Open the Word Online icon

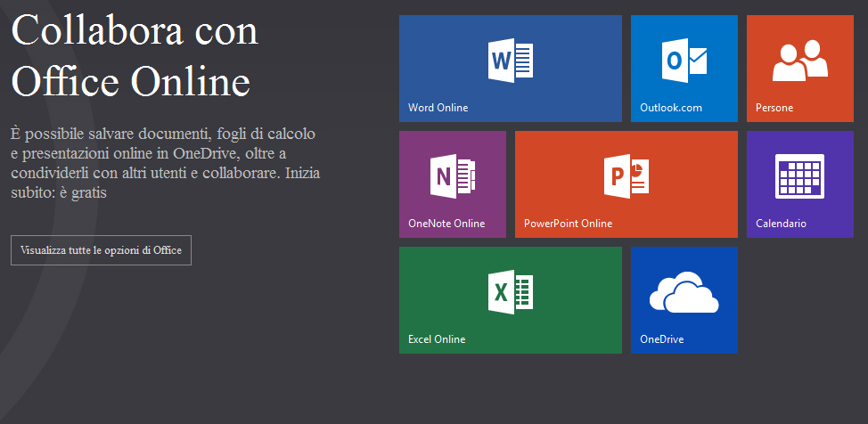pos(511,61)
